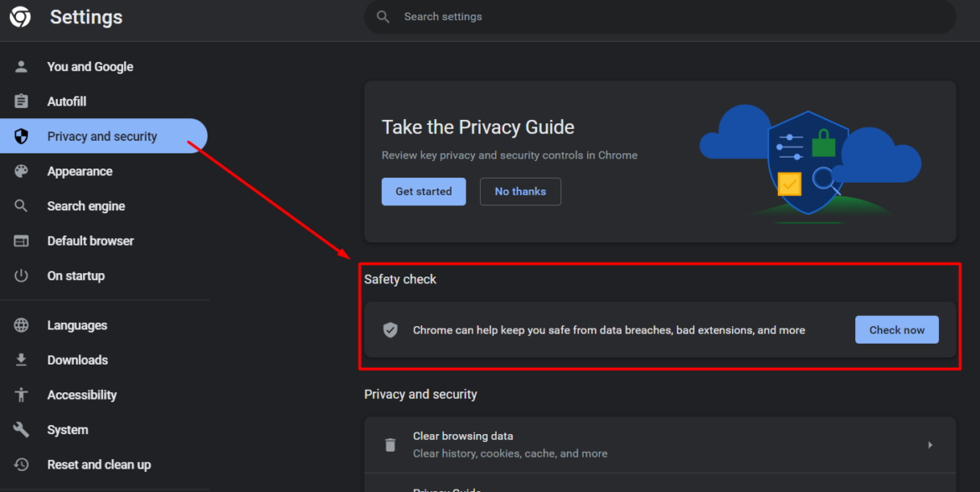Click the person icon for You and Google

22,67
